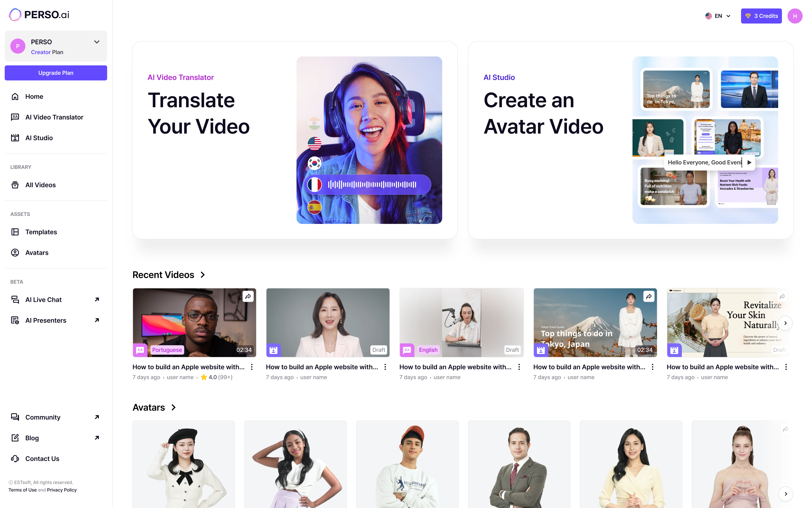Click the Upgrade Plan button
This screenshot has width=812, height=508.
pyautogui.click(x=56, y=73)
